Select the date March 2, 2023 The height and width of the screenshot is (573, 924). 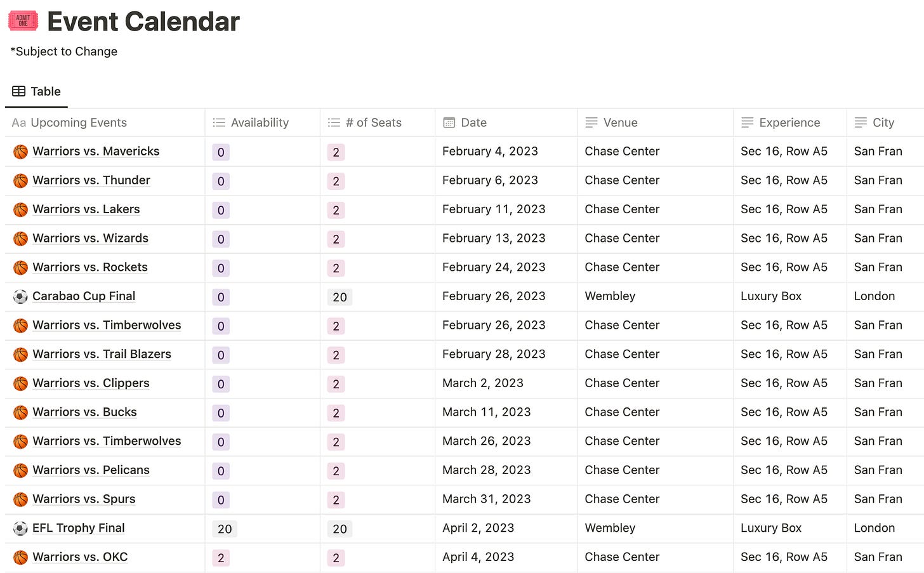[x=483, y=383]
